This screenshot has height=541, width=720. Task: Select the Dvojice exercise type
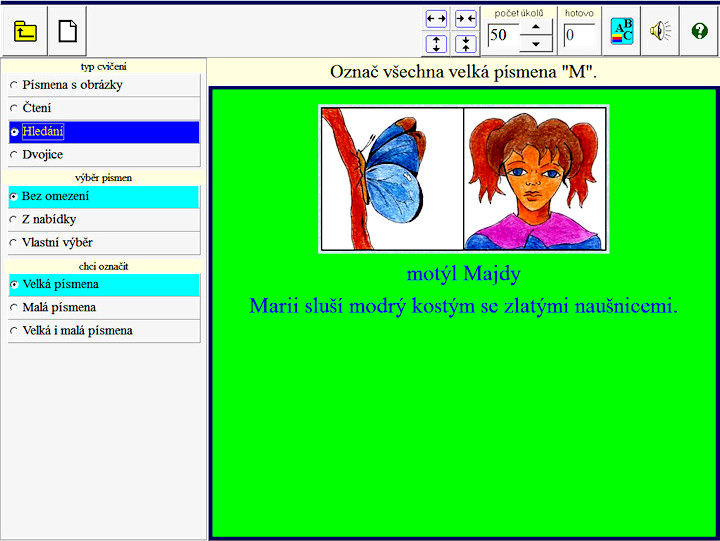[x=104, y=155]
